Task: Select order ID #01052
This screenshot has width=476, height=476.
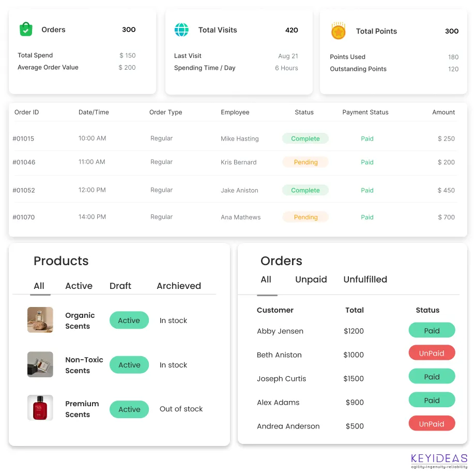Action: coord(24,190)
